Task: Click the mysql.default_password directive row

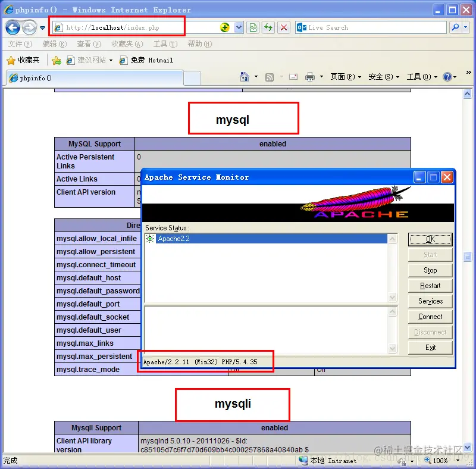Action: coord(98,291)
